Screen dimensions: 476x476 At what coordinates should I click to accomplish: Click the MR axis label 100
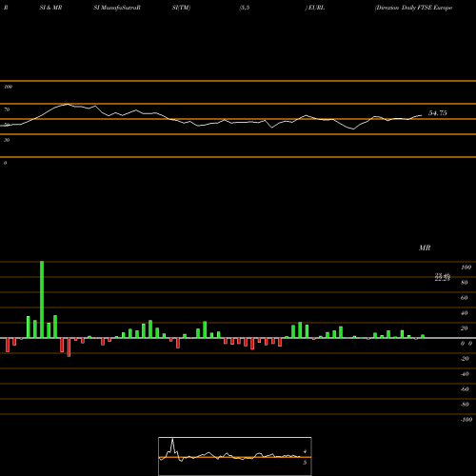click(x=466, y=268)
